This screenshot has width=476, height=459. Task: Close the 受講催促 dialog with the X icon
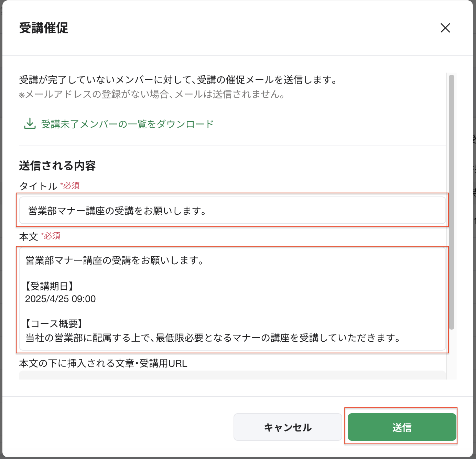pos(445,28)
